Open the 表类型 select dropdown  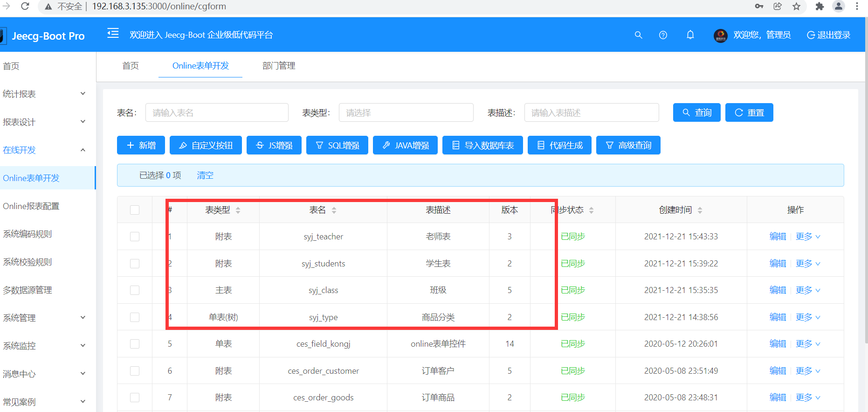coord(406,113)
